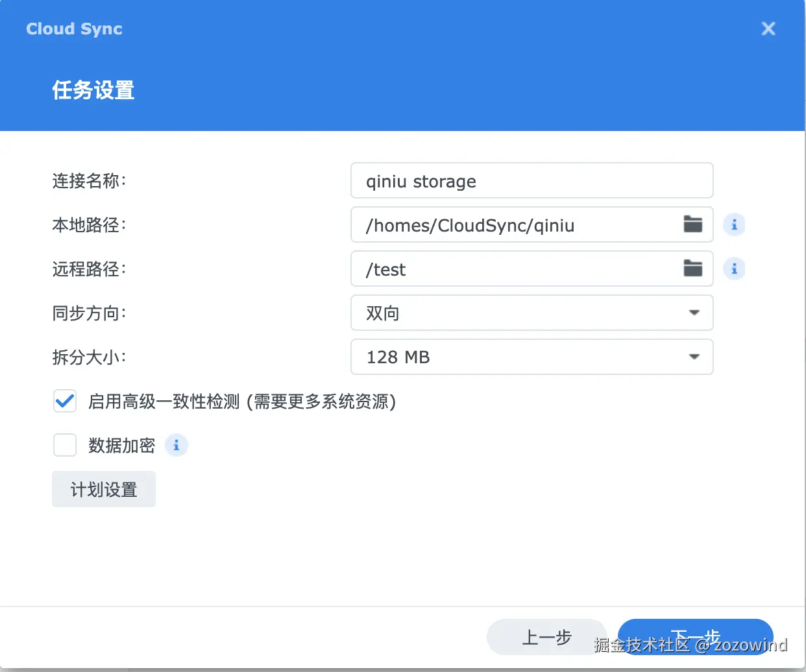806x672 pixels.
Task: Enable the data encryption checkbox
Action: (x=65, y=445)
